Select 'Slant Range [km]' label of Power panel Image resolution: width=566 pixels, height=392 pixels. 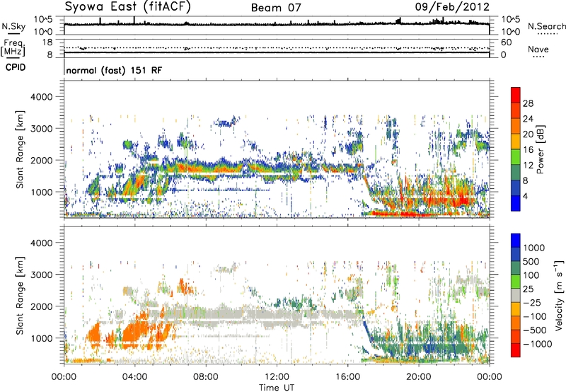[20, 149]
